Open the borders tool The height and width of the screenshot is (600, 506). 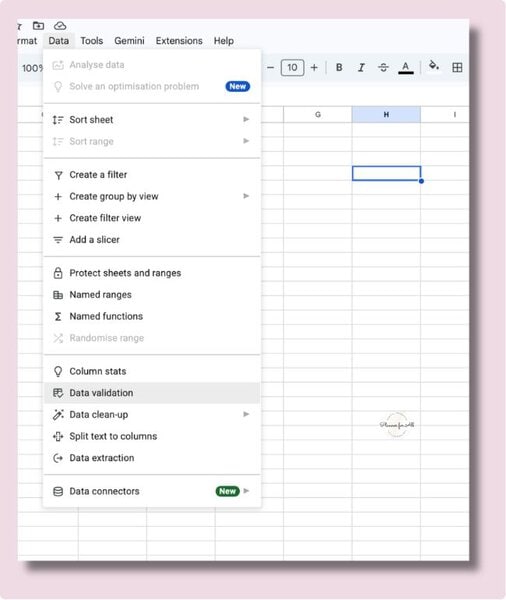457,68
